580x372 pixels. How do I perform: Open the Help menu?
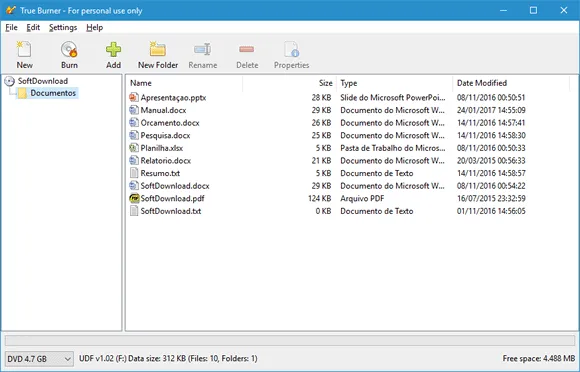pyautogui.click(x=95, y=27)
